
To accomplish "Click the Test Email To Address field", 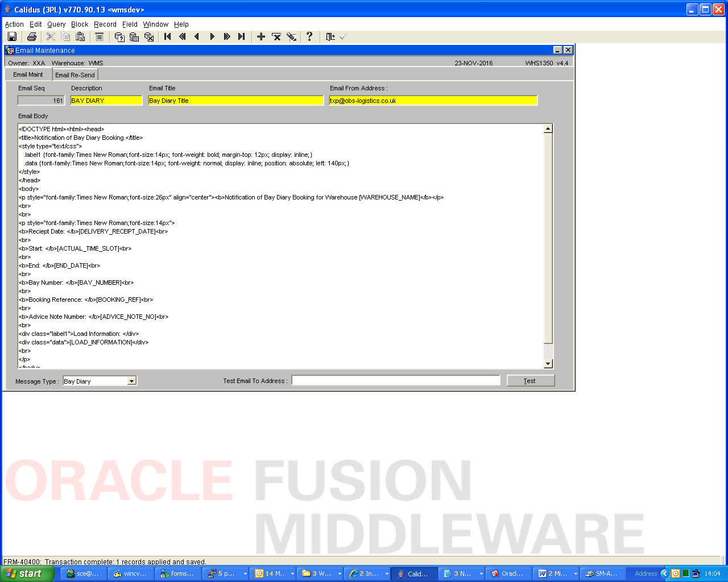I will (x=396, y=380).
